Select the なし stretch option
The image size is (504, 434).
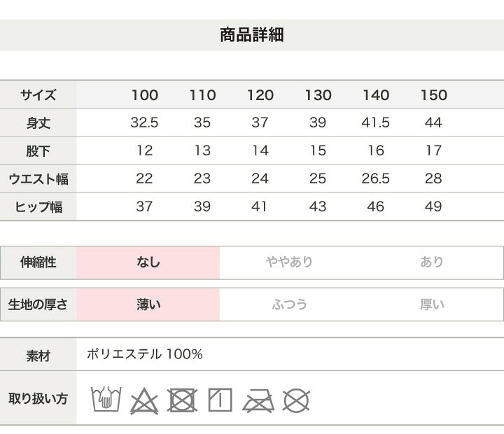pos(148,262)
